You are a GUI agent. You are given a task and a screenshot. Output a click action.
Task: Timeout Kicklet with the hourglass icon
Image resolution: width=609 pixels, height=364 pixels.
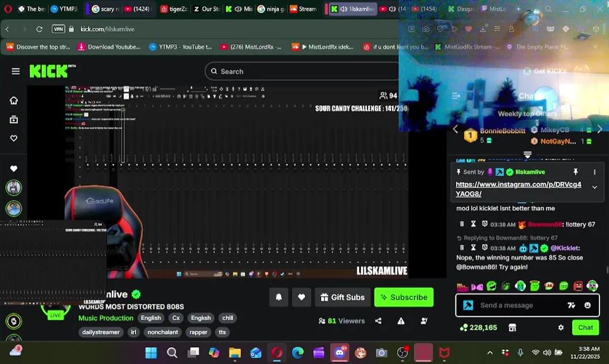(473, 248)
